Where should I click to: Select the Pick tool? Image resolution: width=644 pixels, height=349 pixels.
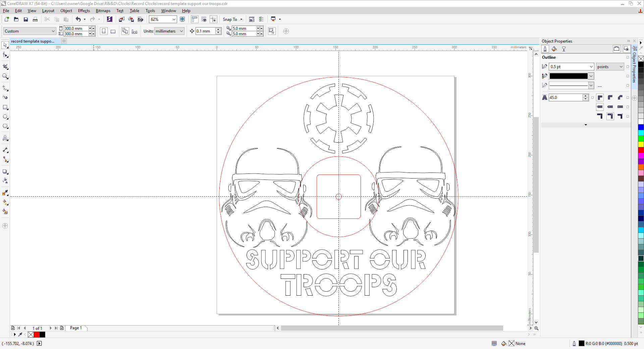(x=5, y=45)
